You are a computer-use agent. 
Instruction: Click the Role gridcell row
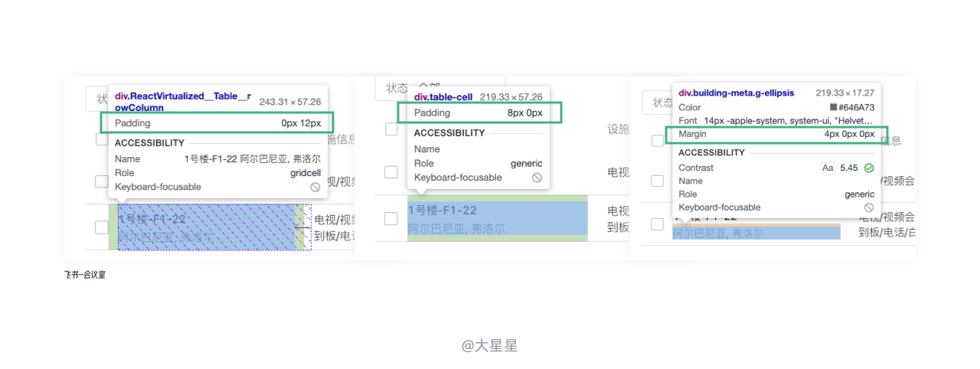[x=217, y=173]
